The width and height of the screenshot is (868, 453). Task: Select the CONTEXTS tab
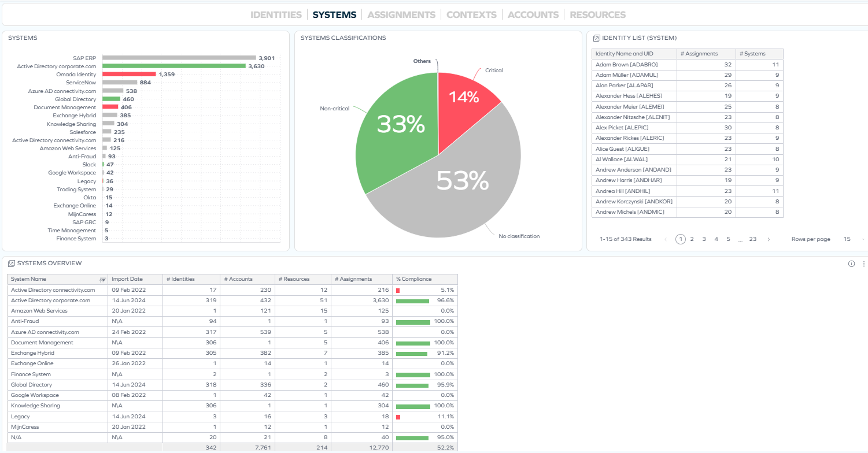[471, 14]
